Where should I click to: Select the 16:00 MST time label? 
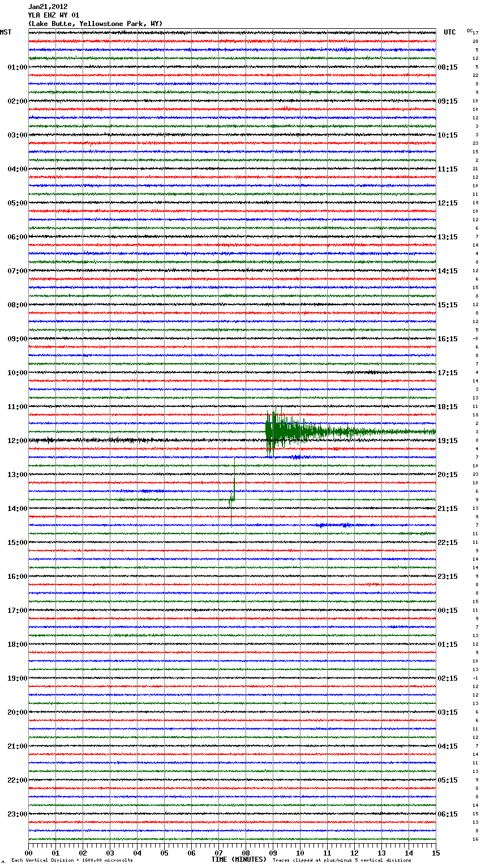pos(18,577)
